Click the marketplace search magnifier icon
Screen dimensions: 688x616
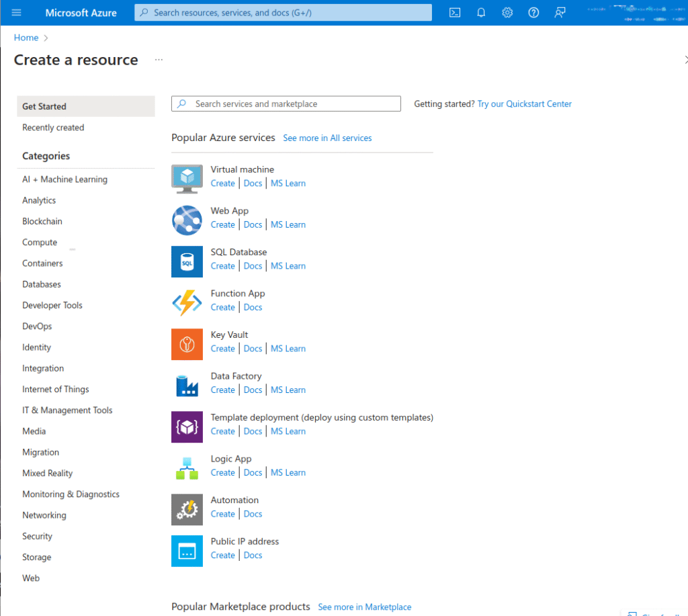click(x=181, y=103)
